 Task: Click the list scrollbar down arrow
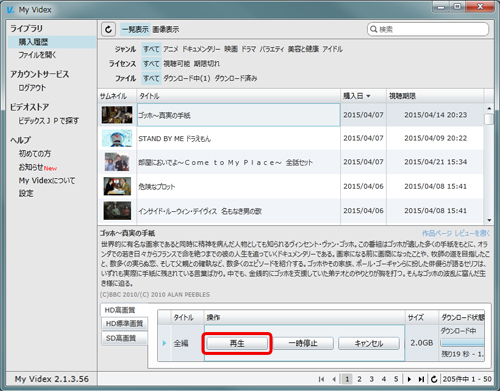(x=489, y=220)
